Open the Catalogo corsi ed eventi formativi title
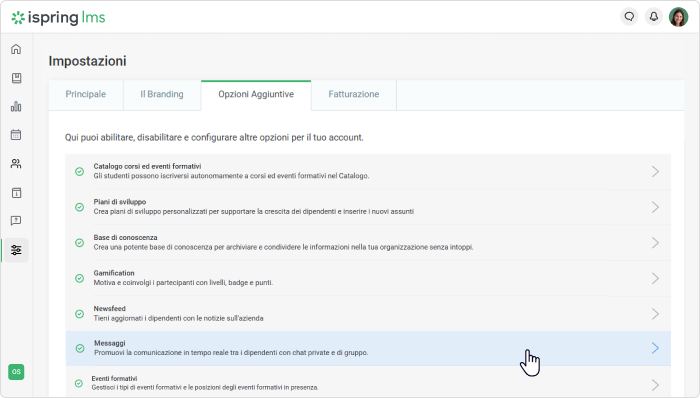 147,166
